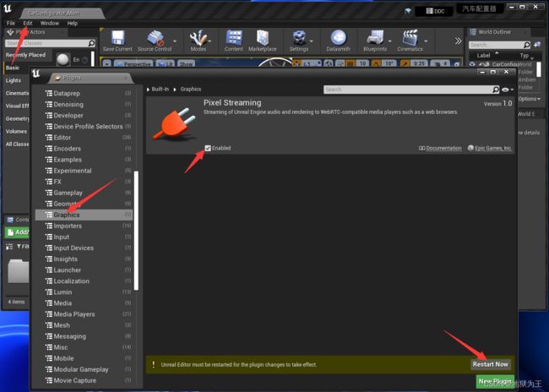
Task: Click the plugin category list scrollbar
Action: pyautogui.click(x=136, y=231)
